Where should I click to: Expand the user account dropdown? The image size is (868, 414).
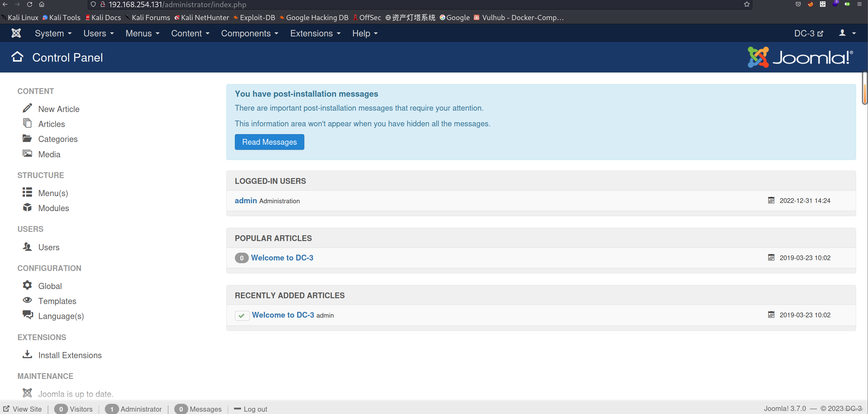847,33
